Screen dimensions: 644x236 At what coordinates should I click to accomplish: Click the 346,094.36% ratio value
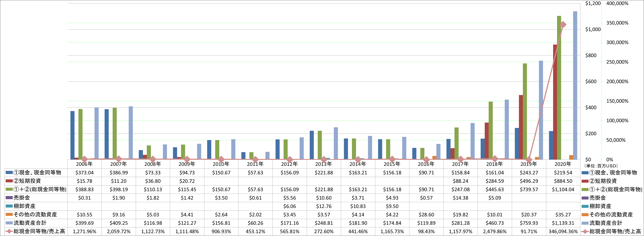point(563,231)
